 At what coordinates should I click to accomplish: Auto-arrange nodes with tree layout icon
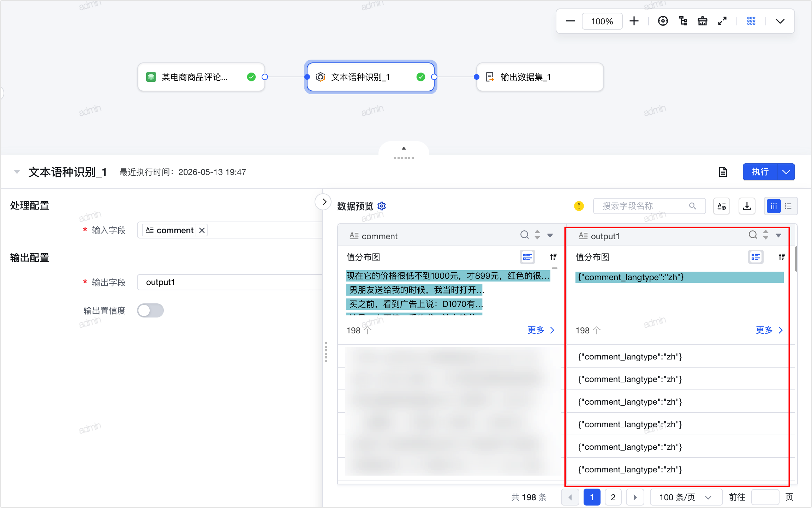point(683,21)
